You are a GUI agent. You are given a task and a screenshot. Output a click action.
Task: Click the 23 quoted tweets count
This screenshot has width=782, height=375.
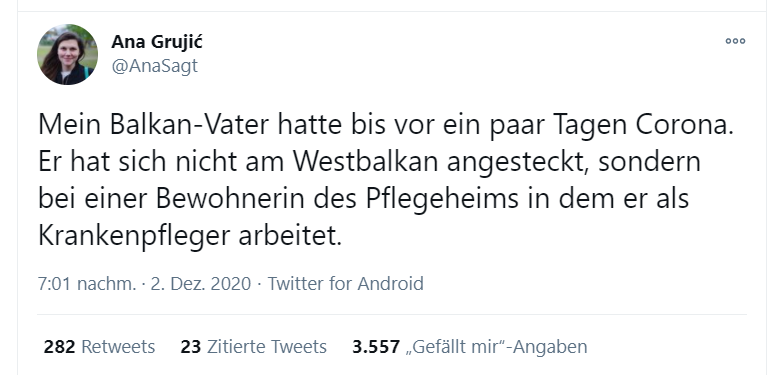tap(191, 346)
